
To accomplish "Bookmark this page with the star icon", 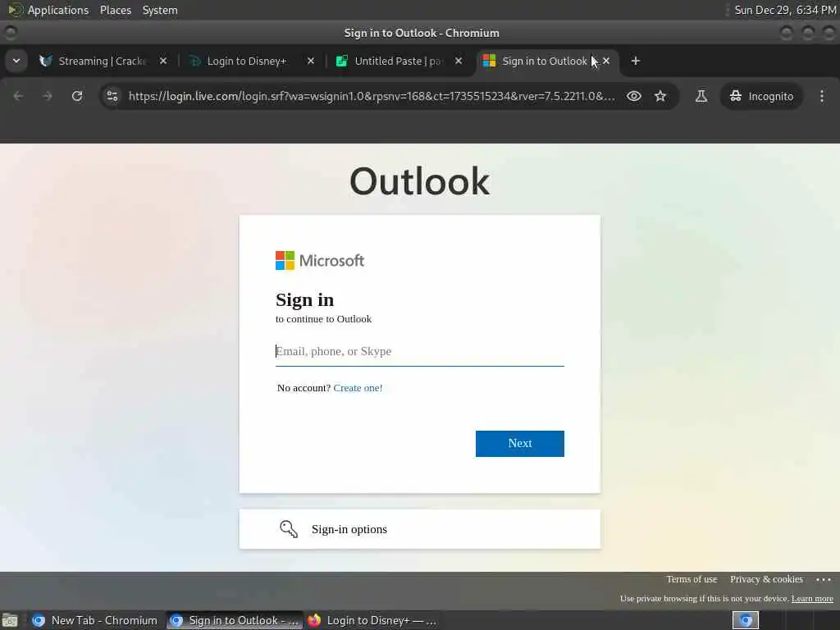I will (x=660, y=96).
